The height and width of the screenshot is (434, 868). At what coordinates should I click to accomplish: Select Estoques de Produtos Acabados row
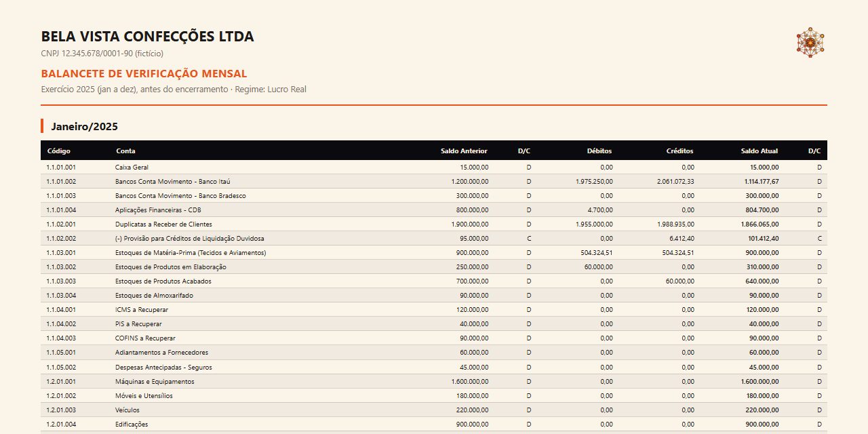tap(434, 281)
